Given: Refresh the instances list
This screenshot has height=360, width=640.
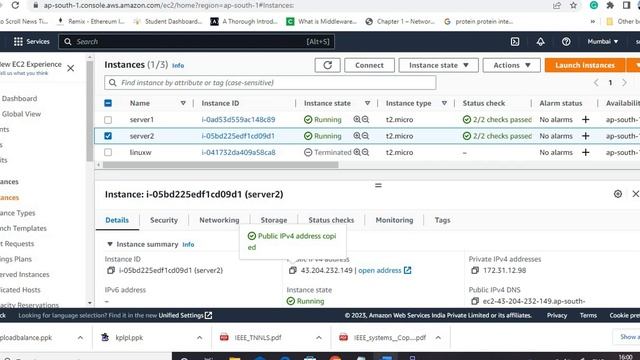Looking at the screenshot, I should coord(327,65).
